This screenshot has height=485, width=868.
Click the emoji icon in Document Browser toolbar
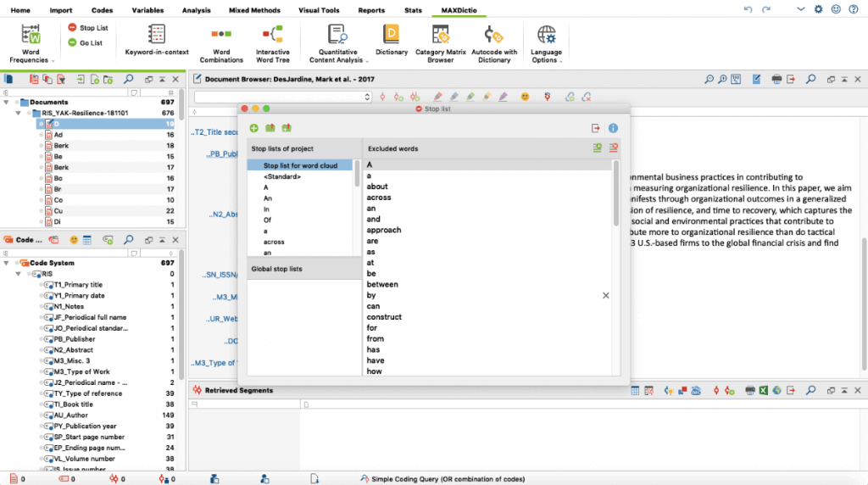pos(525,97)
